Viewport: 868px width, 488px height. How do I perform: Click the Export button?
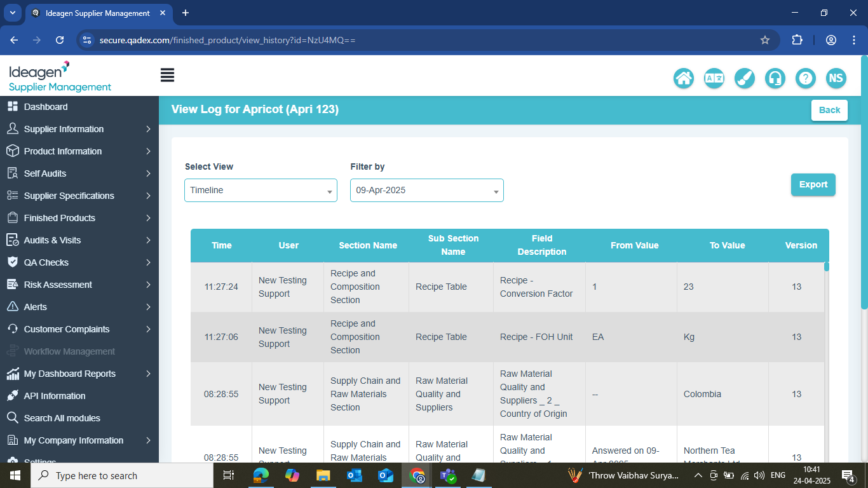(813, 184)
